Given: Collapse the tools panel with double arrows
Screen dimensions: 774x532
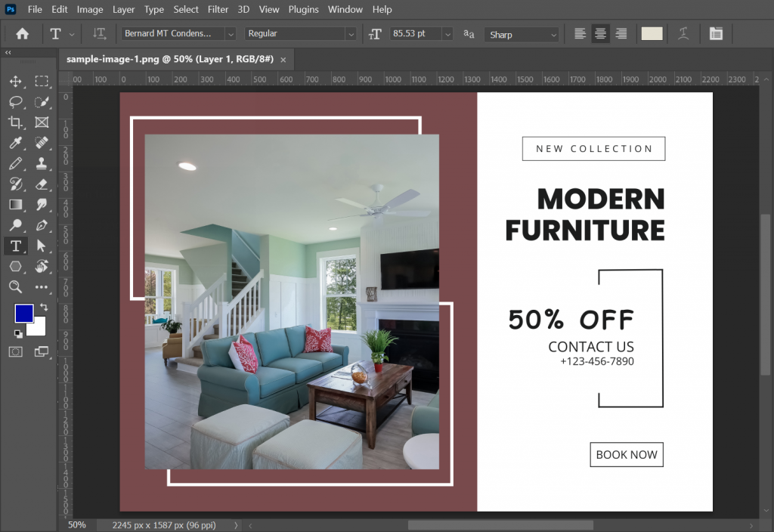Looking at the screenshot, I should (x=8, y=52).
